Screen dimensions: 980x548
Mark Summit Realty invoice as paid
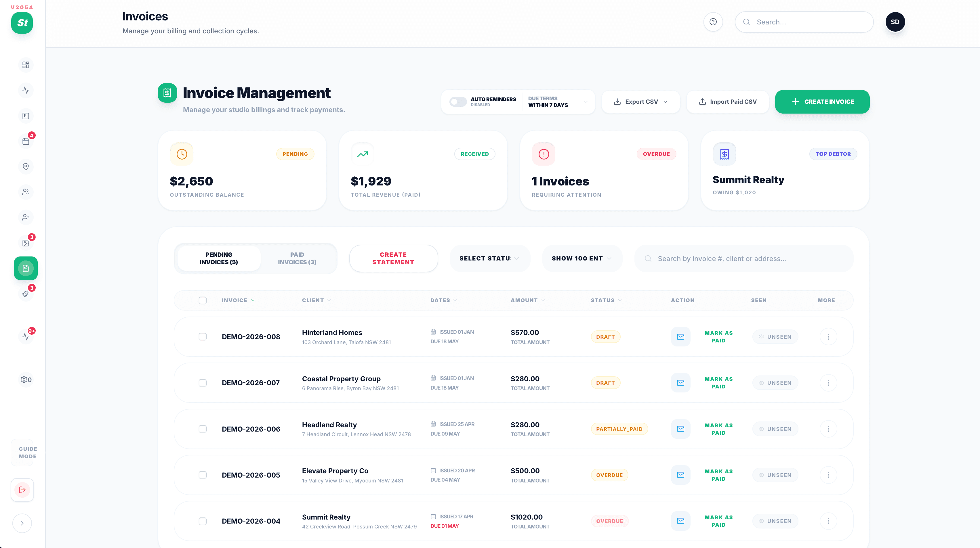(x=718, y=521)
